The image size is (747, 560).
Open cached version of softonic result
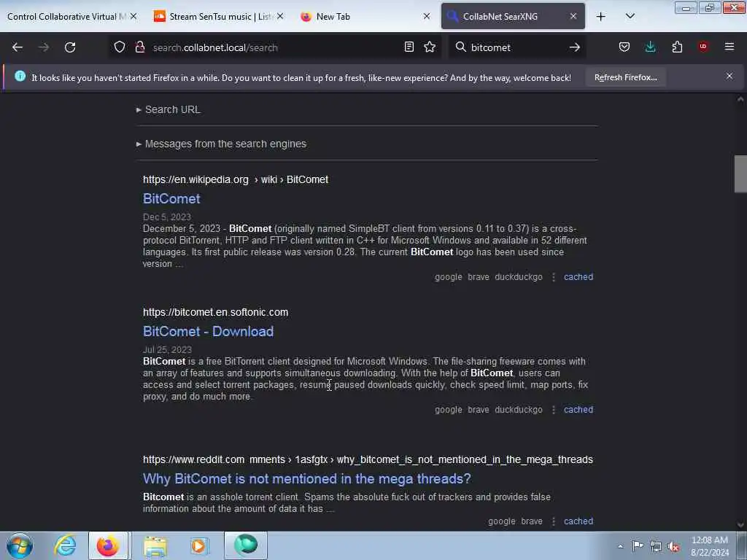578,410
